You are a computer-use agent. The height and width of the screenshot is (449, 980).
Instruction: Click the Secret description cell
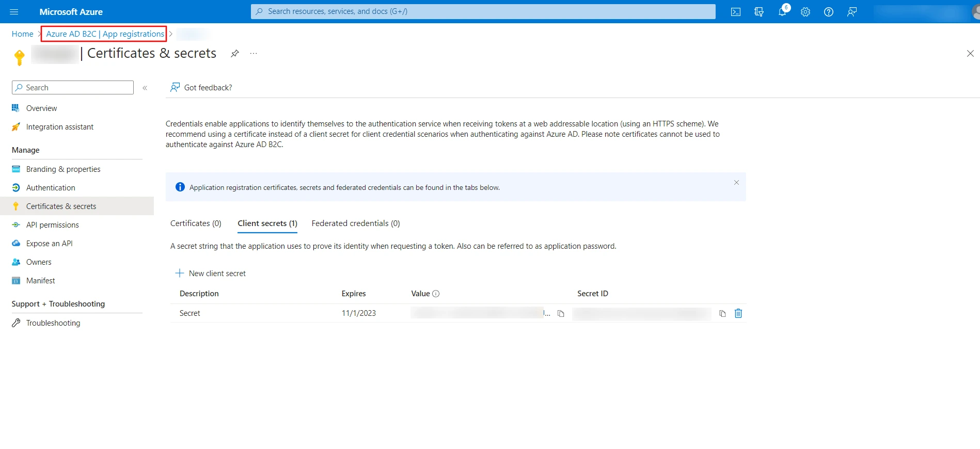tap(190, 313)
